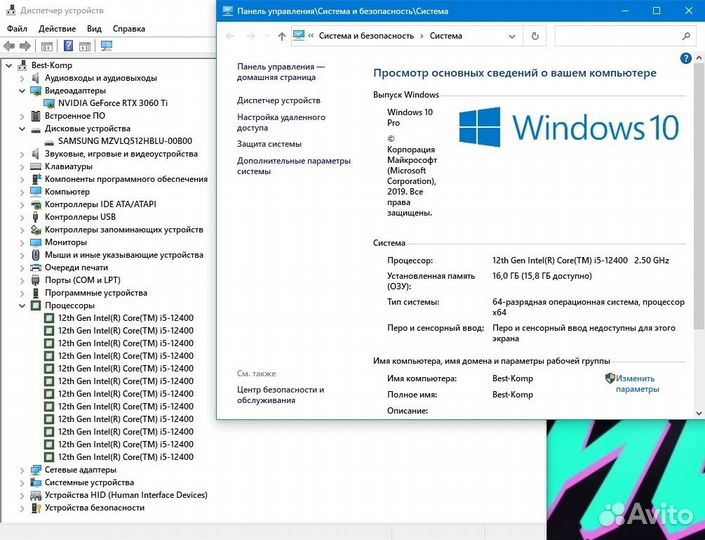Viewport: 705px width, 540px height.
Task: Click the computer icon in the address bar
Action: tap(298, 36)
